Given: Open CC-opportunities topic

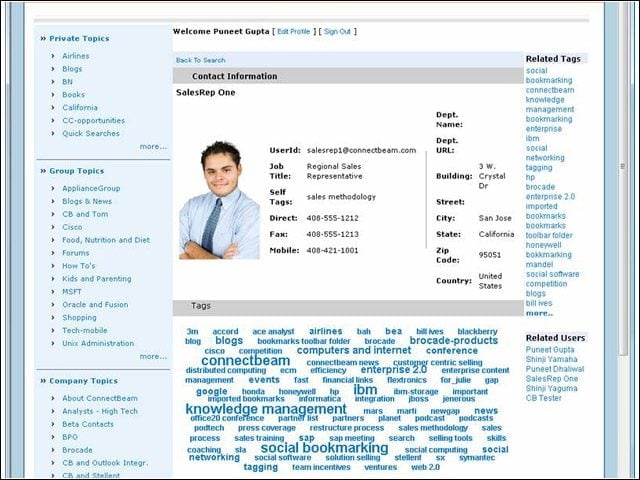Looking at the screenshot, I should (93, 121).
